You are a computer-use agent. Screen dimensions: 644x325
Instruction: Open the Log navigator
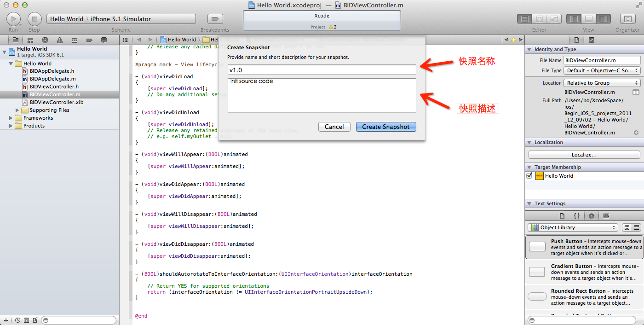pyautogui.click(x=104, y=40)
